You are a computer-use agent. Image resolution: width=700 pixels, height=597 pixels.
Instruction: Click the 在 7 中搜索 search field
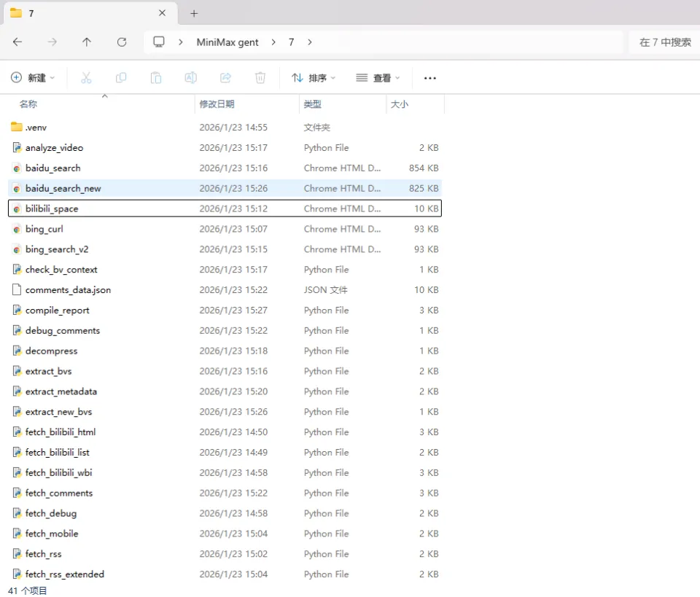click(664, 42)
